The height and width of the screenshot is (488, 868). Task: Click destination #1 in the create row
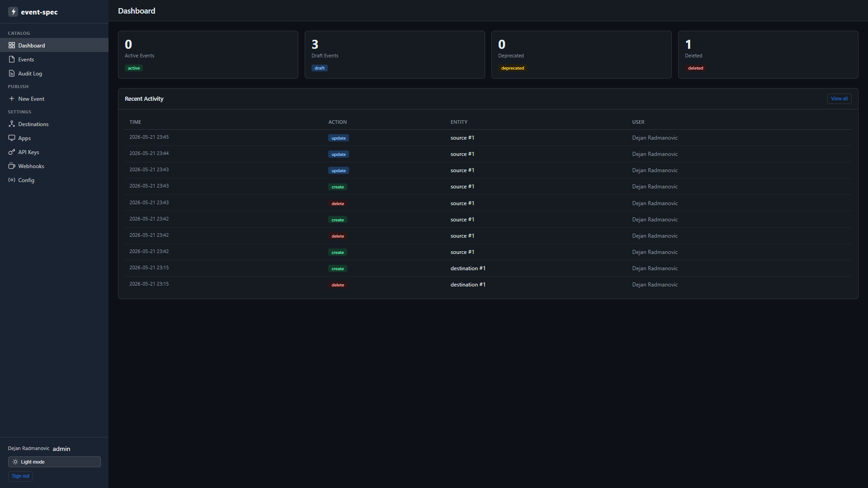click(468, 268)
